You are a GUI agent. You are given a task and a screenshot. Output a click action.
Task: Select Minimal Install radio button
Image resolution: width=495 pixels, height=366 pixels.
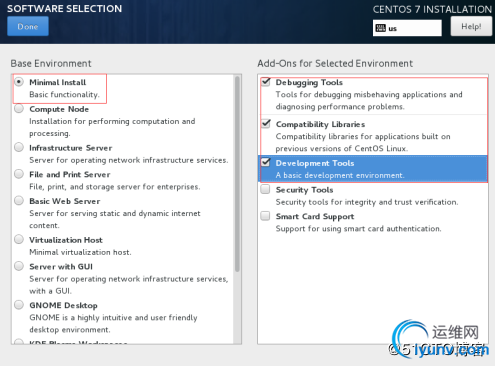(19, 82)
